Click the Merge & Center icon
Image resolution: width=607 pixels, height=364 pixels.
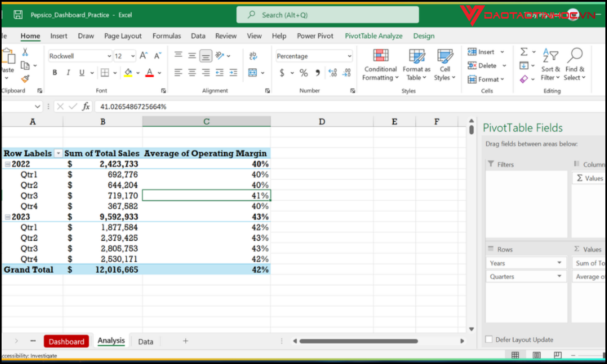tap(253, 73)
